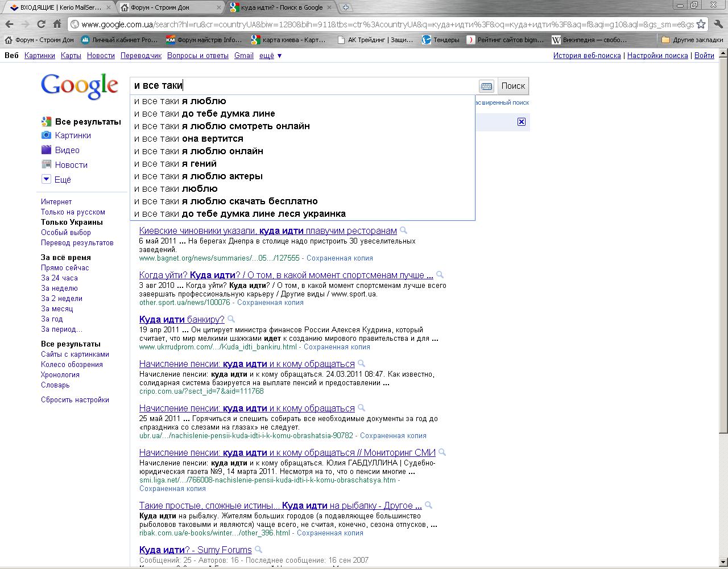Click the browser Forward arrow
Image resolution: width=728 pixels, height=569 pixels.
pos(25,24)
